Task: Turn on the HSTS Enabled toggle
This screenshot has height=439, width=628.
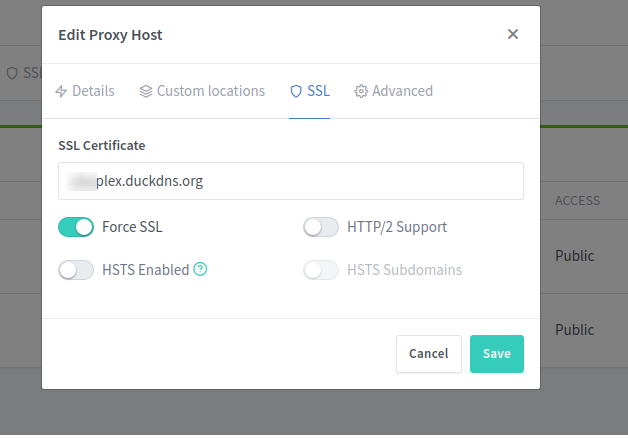Action: point(77,269)
